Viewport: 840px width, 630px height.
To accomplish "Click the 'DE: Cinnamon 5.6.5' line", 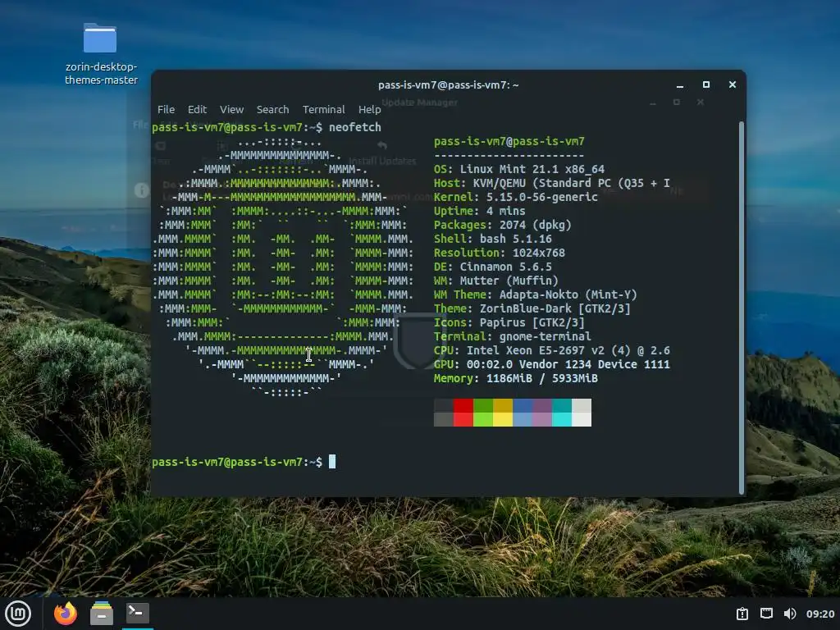I will (493, 267).
